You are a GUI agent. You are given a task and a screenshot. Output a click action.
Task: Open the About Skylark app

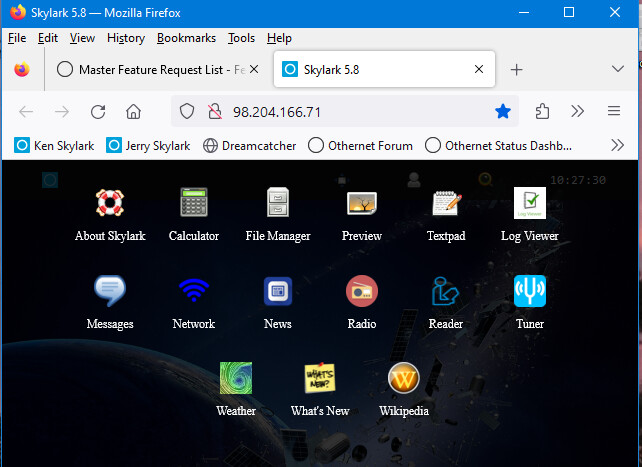[110, 215]
